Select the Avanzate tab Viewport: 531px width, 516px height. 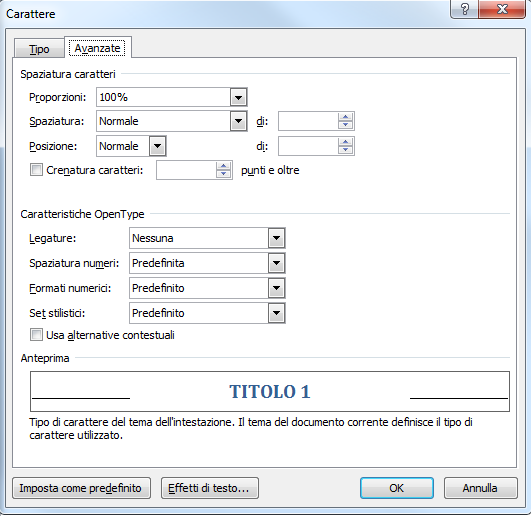(98, 48)
